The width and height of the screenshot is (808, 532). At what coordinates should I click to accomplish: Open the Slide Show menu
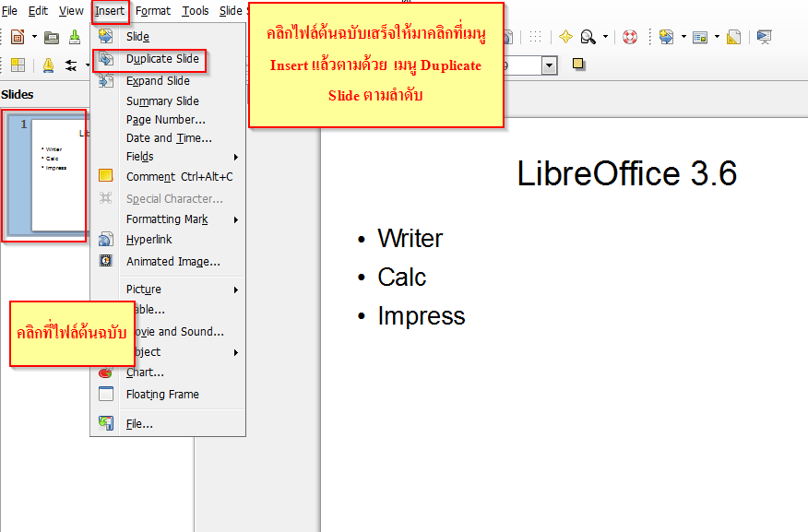[233, 11]
